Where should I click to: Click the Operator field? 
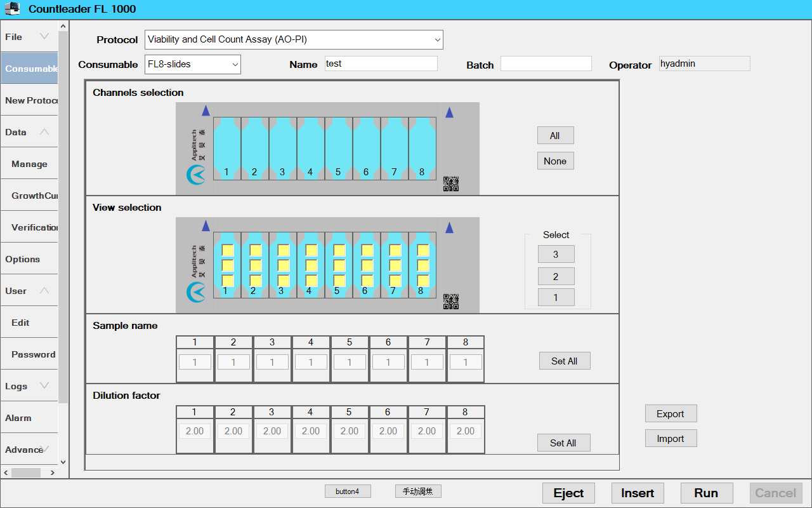coord(704,63)
